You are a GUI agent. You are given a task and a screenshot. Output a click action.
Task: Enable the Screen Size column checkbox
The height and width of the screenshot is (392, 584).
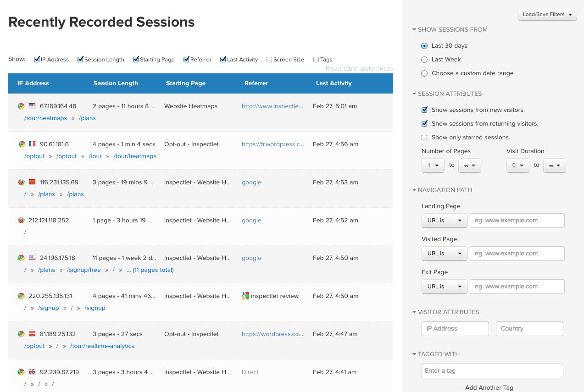tap(269, 59)
